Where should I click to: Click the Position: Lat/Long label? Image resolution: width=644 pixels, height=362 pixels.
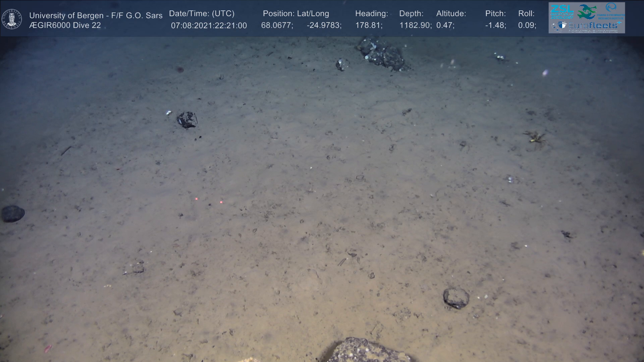pos(296,14)
